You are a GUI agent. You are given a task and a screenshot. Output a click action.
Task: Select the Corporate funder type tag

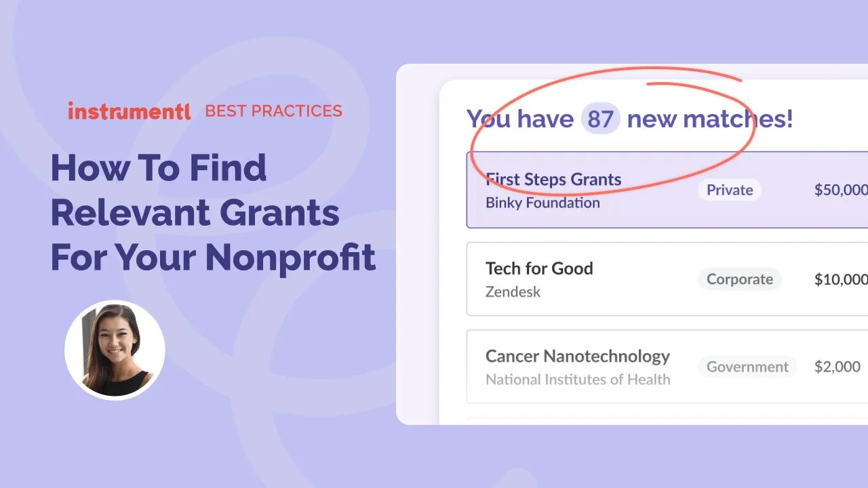pos(740,279)
